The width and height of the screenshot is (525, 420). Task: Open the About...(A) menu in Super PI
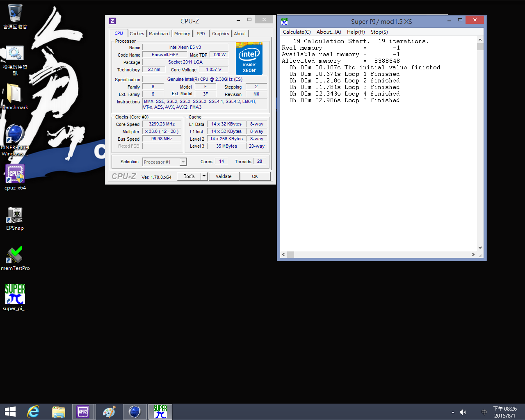(329, 32)
